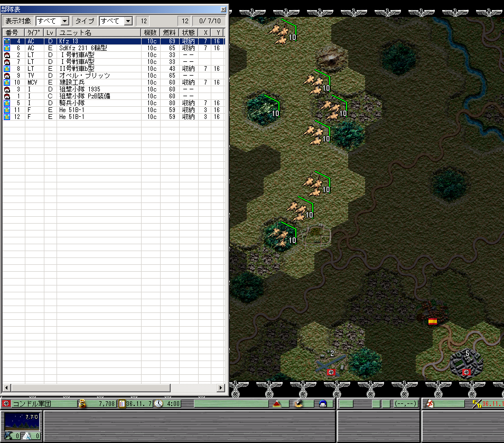
Task: Click the stored-unit icon for unit 6
Action: click(x=7, y=48)
